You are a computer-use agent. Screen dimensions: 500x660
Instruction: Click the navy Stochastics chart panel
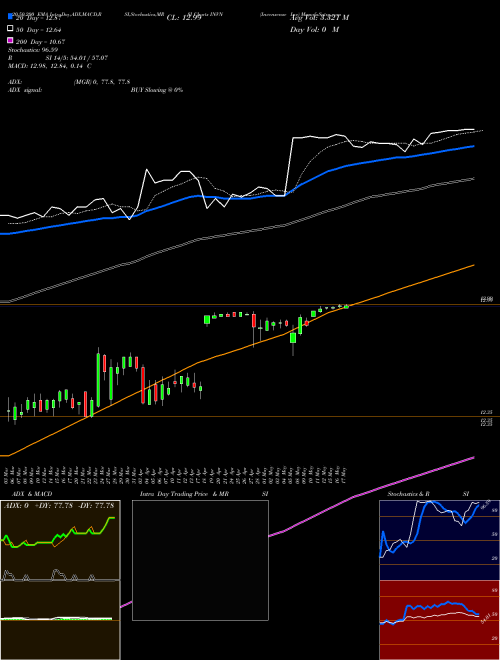click(x=439, y=540)
